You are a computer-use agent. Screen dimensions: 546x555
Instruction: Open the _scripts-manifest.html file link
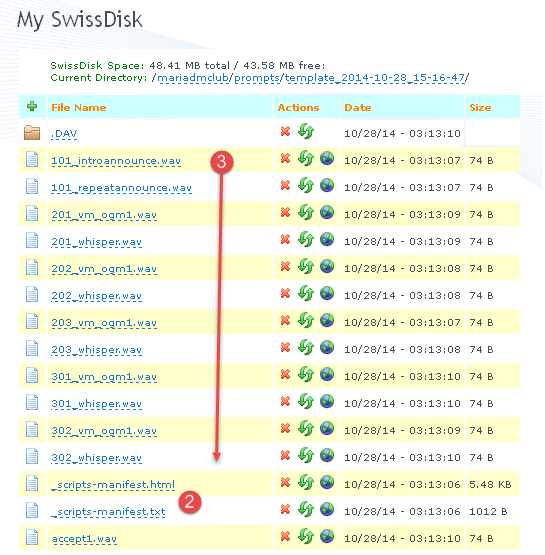coord(113,485)
